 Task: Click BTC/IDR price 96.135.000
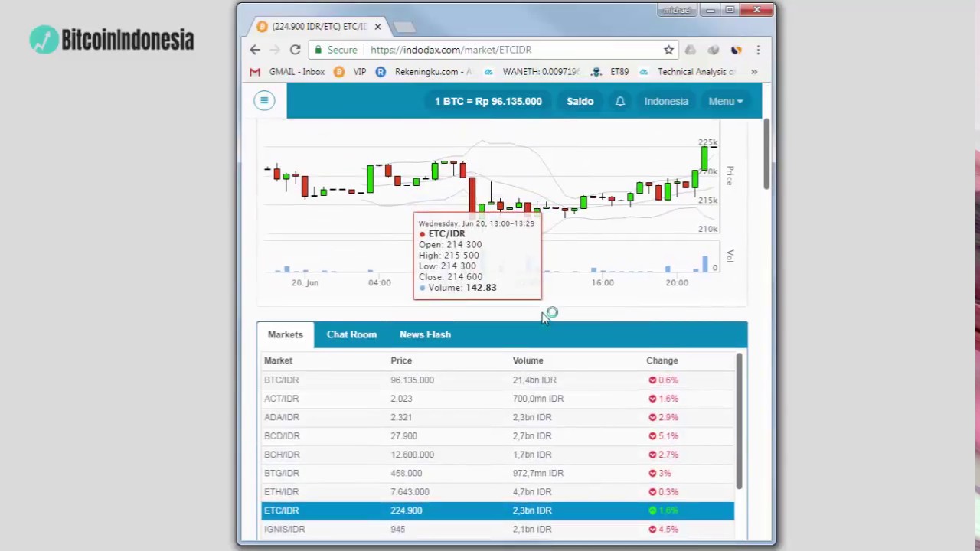point(412,380)
